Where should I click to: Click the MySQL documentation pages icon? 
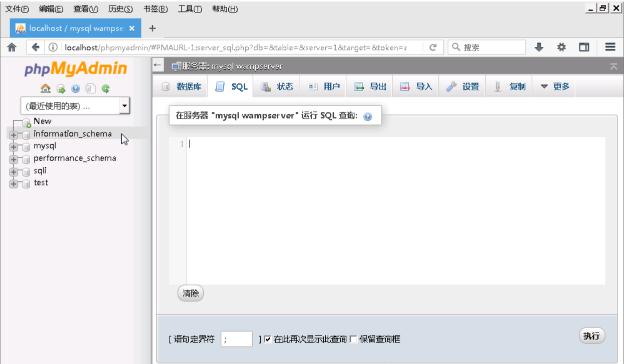(x=90, y=88)
